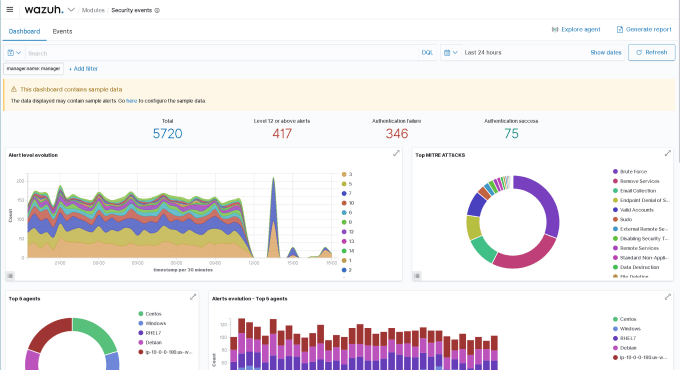
Task: Switch query language via DQL button
Action: click(427, 52)
